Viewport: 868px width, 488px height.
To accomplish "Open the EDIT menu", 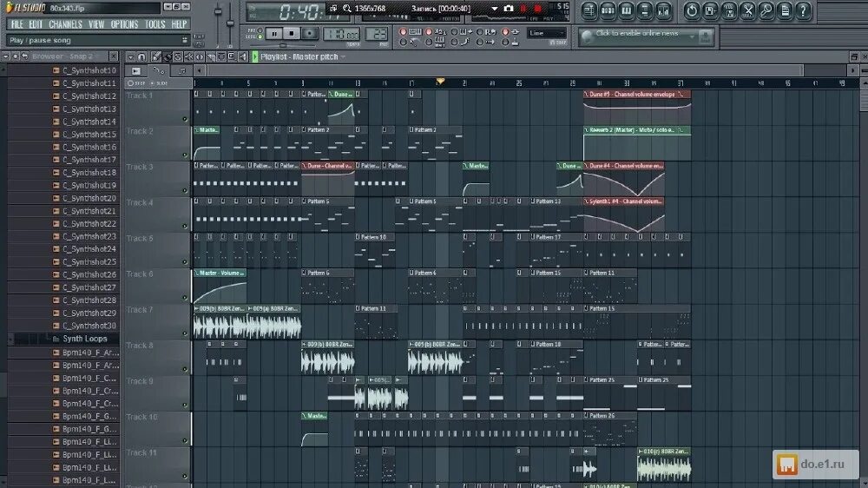I will point(36,24).
